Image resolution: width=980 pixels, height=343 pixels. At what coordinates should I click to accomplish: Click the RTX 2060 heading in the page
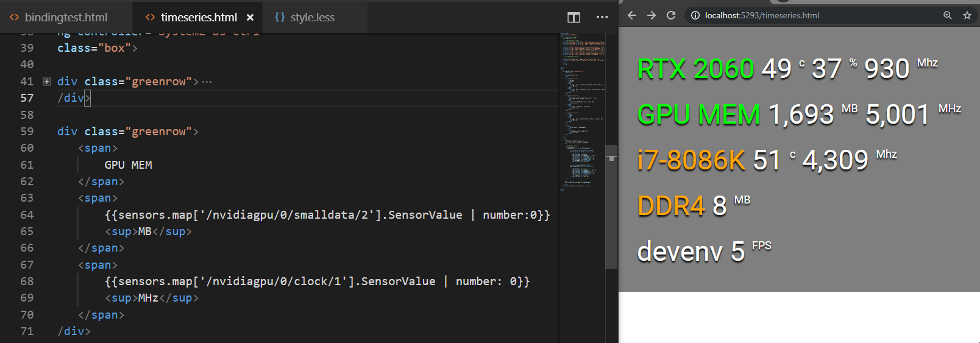(695, 69)
